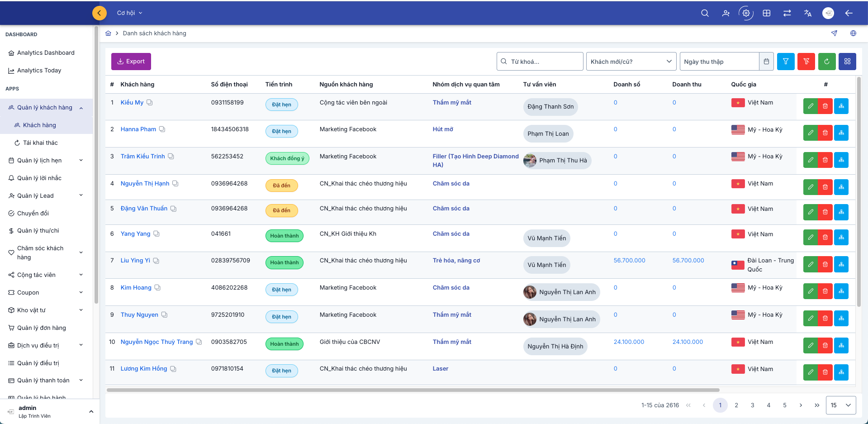Copy icon next to Trâm Kiều Trinh
868x424 pixels.
(171, 157)
